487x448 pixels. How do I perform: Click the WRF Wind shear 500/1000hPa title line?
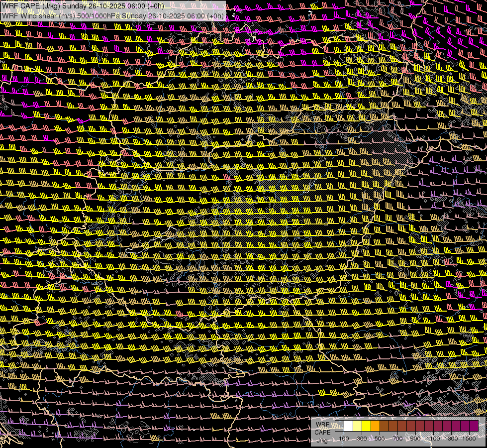pos(113,16)
